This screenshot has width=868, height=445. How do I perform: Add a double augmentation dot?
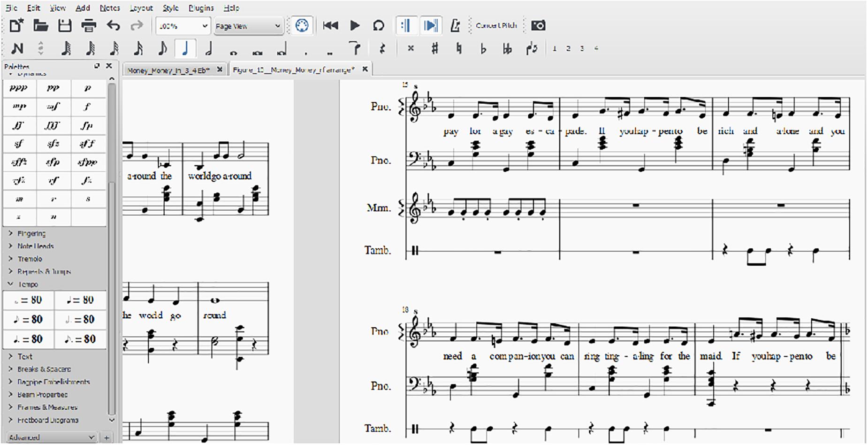[x=330, y=53]
